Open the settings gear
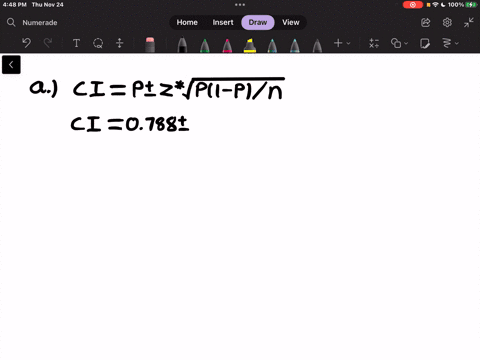Viewport: 480px width, 360px height. click(447, 22)
